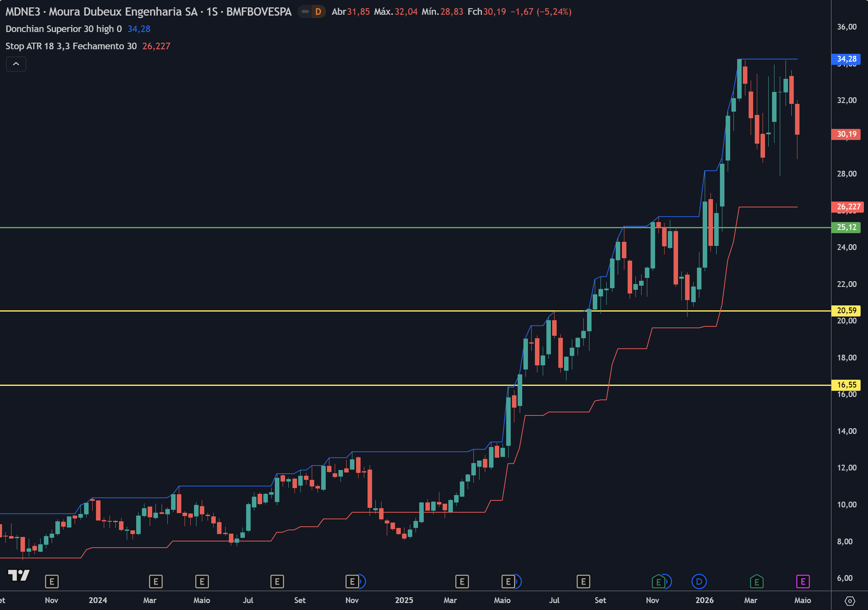Click the red 30,19 current price label
Image resolution: width=868 pixels, height=610 pixels.
[x=846, y=134]
